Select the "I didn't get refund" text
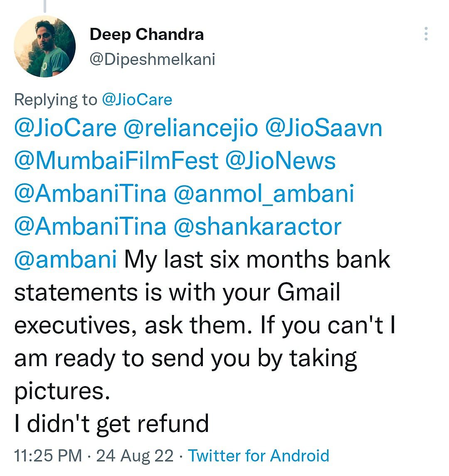 pyautogui.click(x=111, y=424)
